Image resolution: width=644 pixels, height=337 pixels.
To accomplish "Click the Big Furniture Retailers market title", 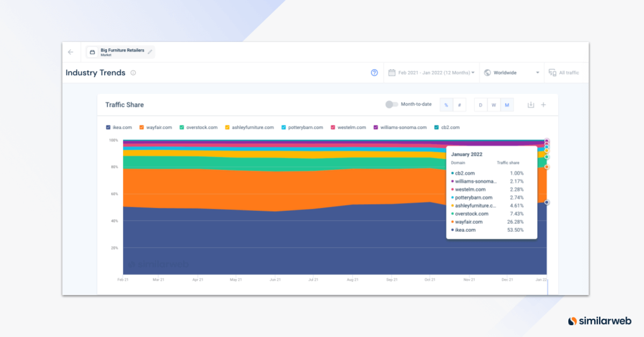I will click(122, 50).
